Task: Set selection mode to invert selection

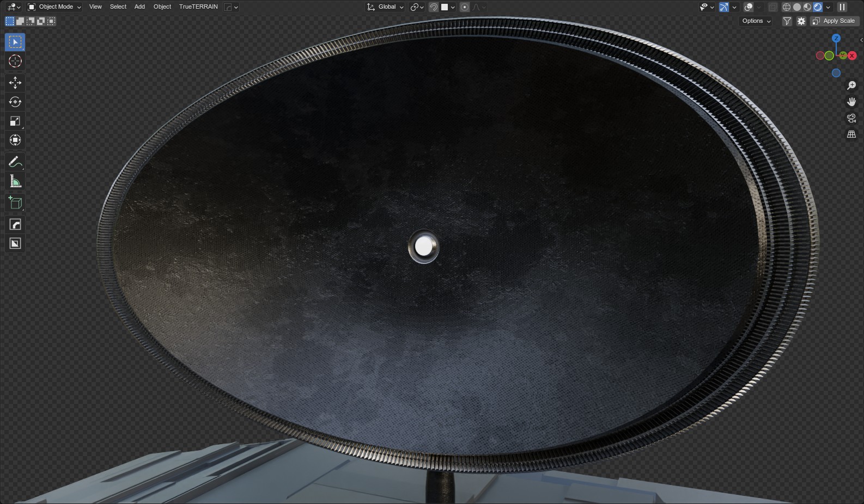Action: click(41, 21)
